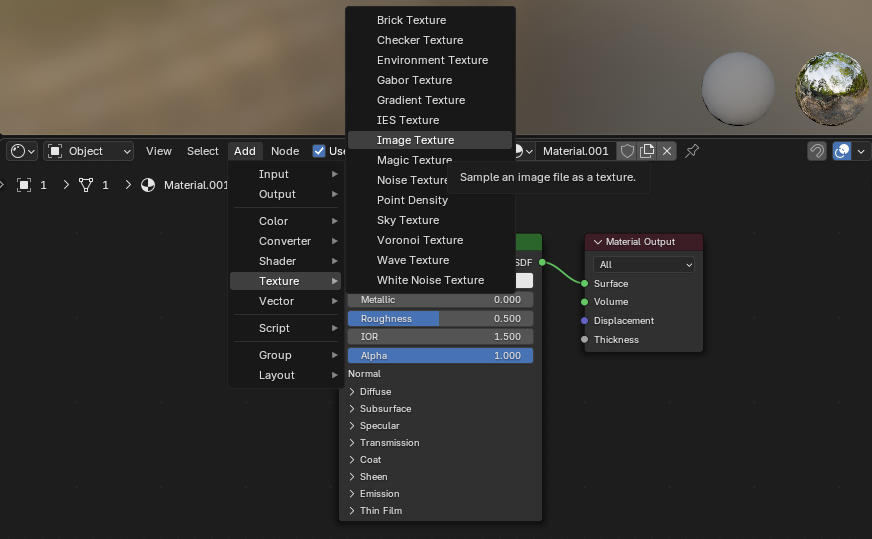Toggle the Use Nodes checkbox
Image resolution: width=872 pixels, height=539 pixels.
coord(319,151)
